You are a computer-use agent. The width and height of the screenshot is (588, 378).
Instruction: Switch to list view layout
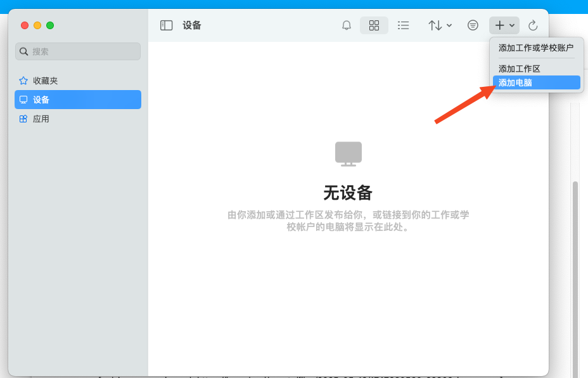(403, 25)
